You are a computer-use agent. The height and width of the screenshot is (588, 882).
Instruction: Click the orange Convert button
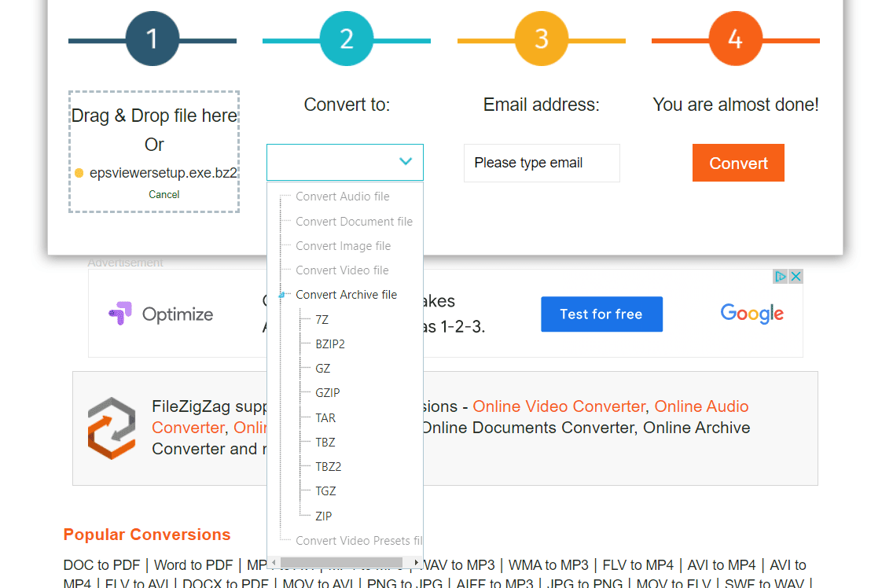738,164
